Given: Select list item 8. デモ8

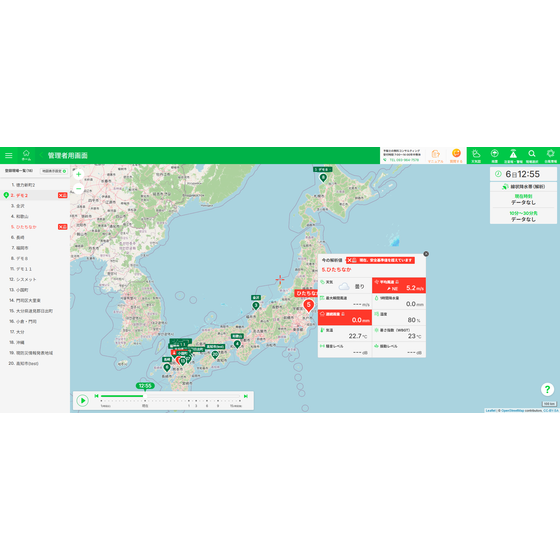Looking at the screenshot, I should pos(35,258).
